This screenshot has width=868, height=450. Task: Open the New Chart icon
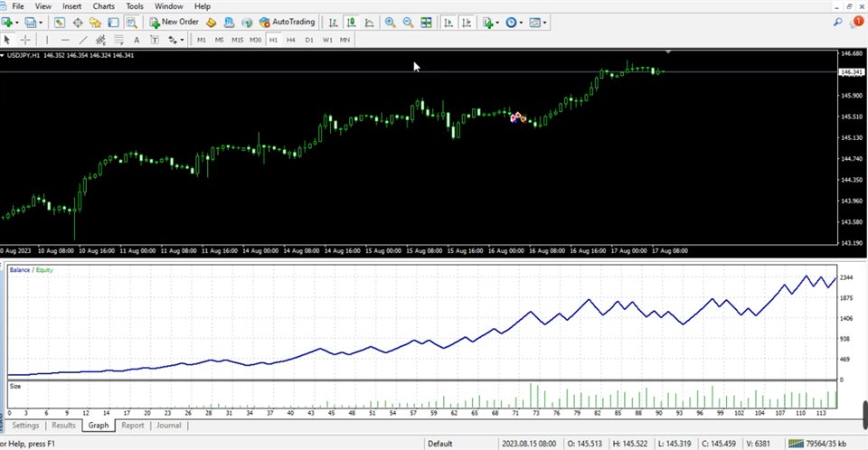click(x=7, y=23)
